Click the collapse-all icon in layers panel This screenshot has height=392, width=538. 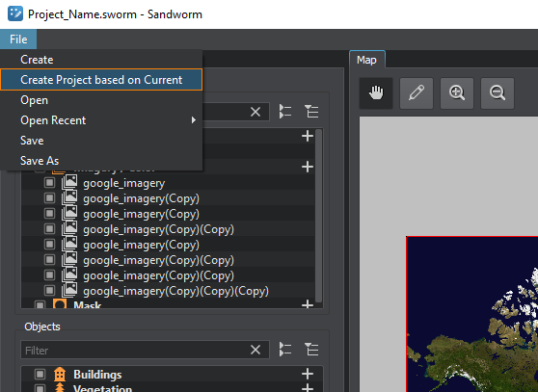point(311,112)
